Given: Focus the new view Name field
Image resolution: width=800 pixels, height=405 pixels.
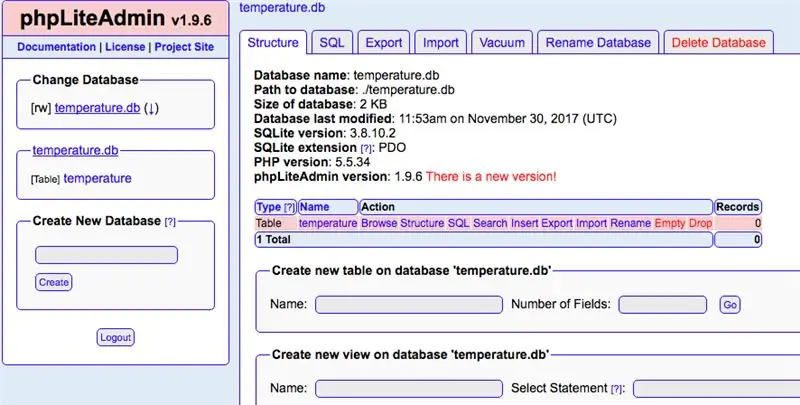Looking at the screenshot, I should click(x=409, y=389).
